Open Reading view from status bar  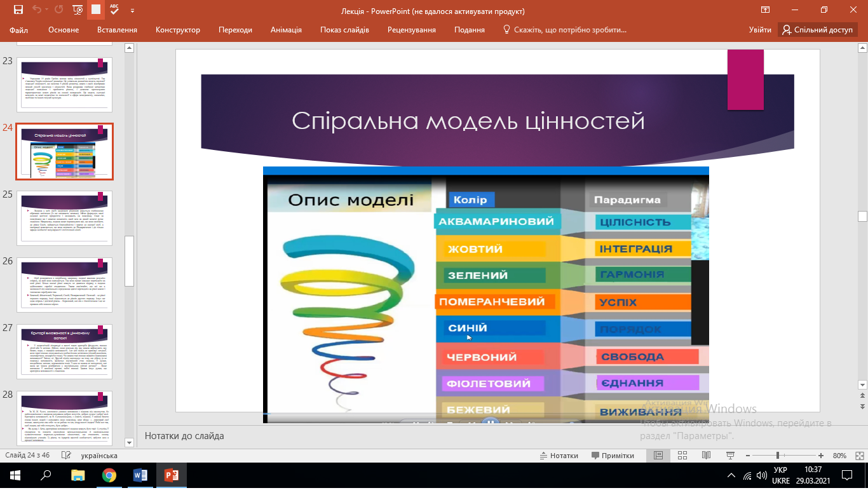pyautogui.click(x=706, y=456)
